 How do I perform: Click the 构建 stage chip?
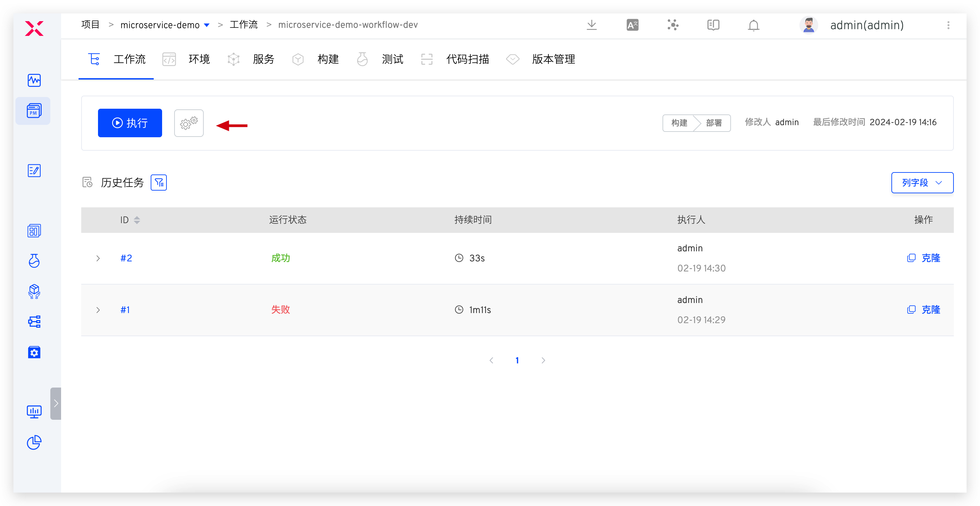(x=679, y=123)
